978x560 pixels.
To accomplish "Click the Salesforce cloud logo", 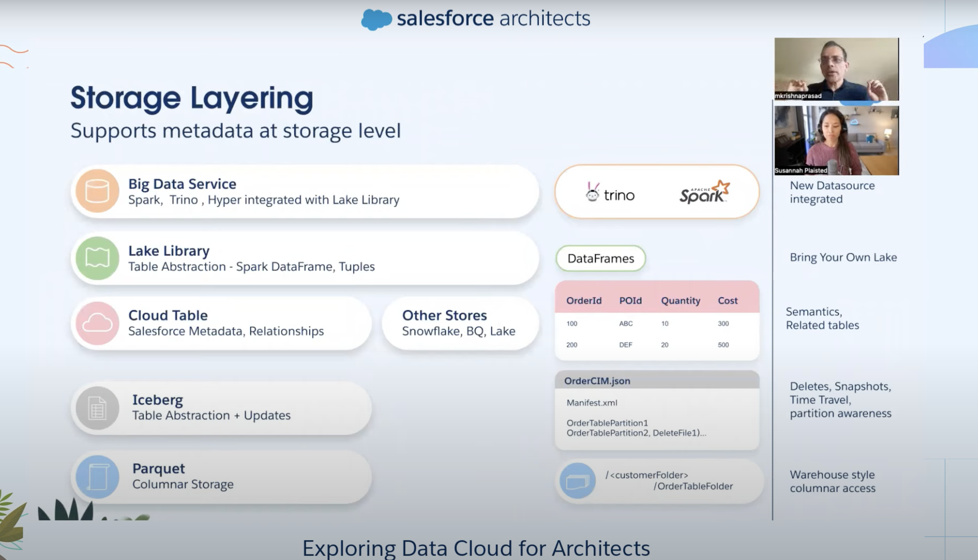I will [x=376, y=19].
